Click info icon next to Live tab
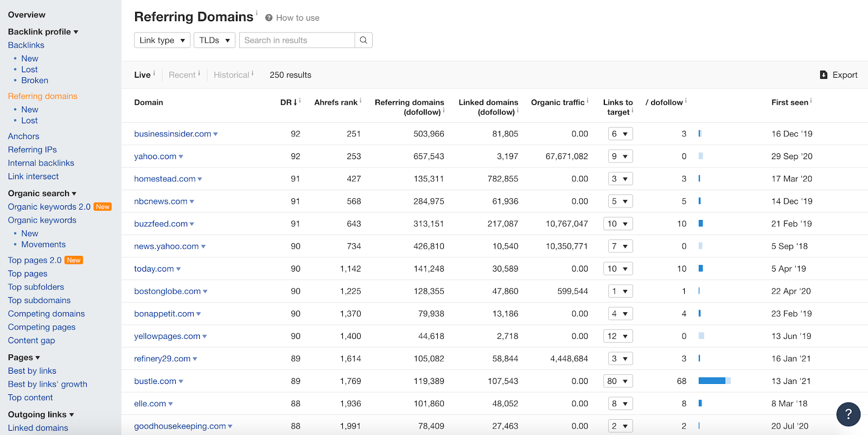The height and width of the screenshot is (435, 868). click(154, 73)
